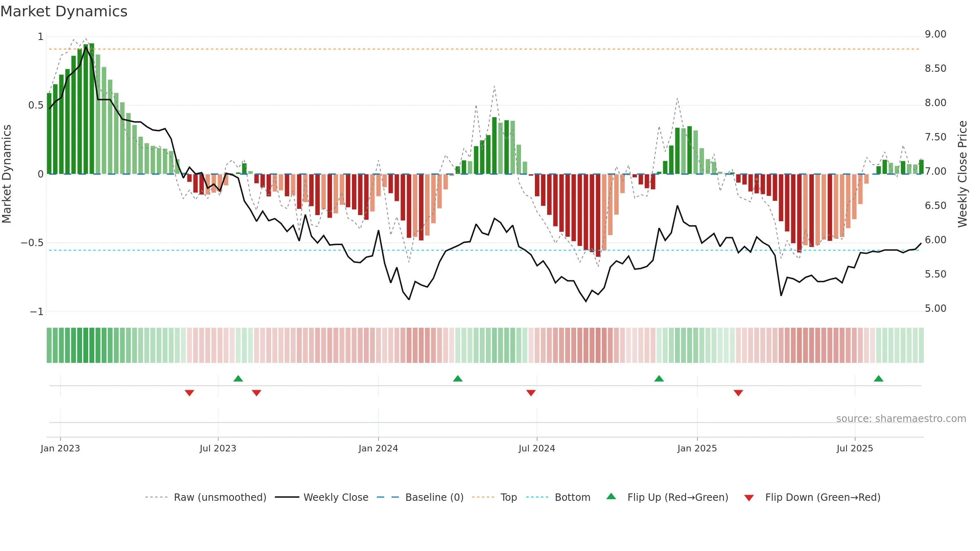The width and height of the screenshot is (980, 551).
Task: Click the vertical Market Dynamics axis title
Action: [7, 174]
